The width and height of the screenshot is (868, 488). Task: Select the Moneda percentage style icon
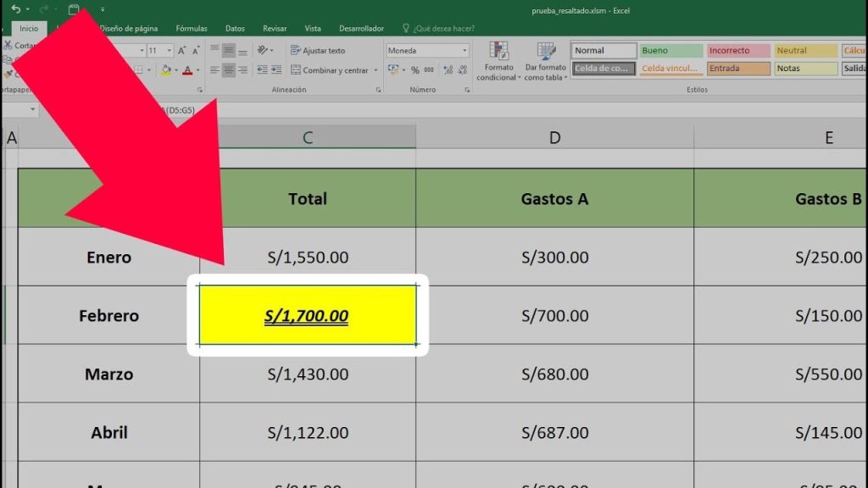[415, 69]
